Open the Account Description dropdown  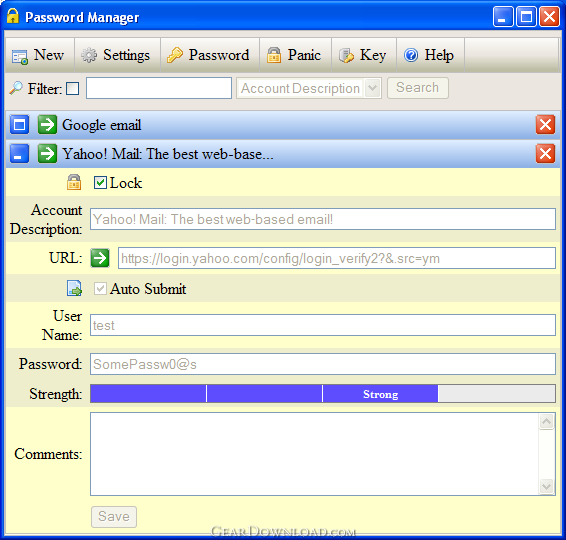[309, 88]
